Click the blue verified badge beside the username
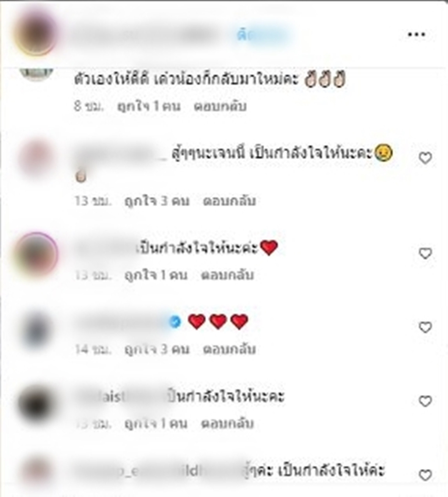The image size is (448, 497). pyautogui.click(x=175, y=322)
